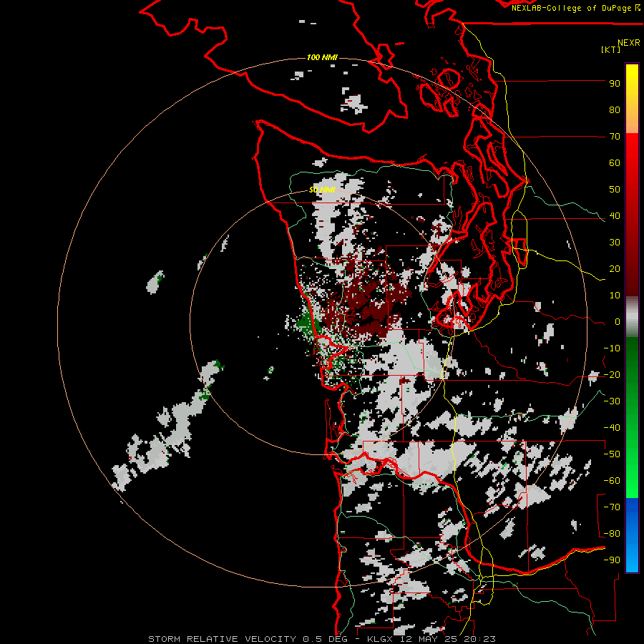Click the 100 NMI range ring label
Viewport: 644px width, 644px height.
tap(322, 57)
